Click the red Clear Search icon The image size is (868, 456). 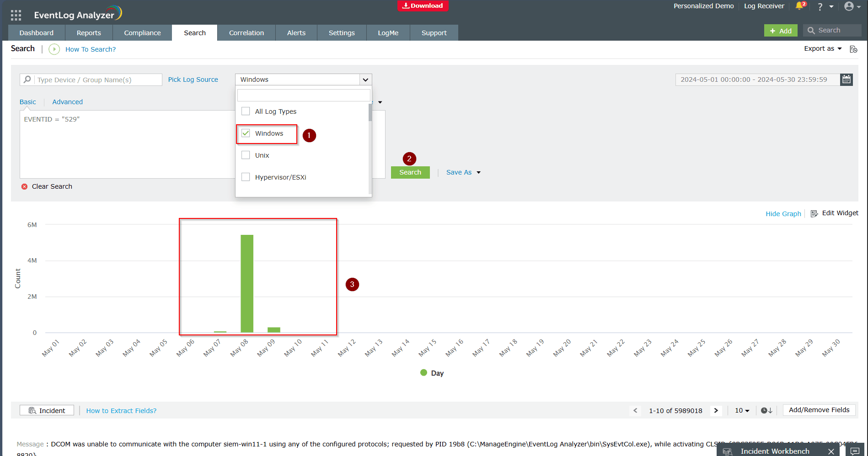[25, 186]
